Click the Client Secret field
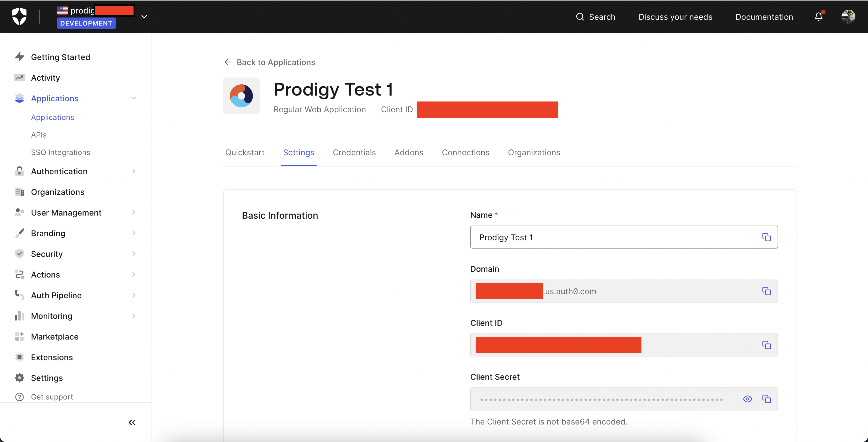868x442 pixels. (x=624, y=399)
